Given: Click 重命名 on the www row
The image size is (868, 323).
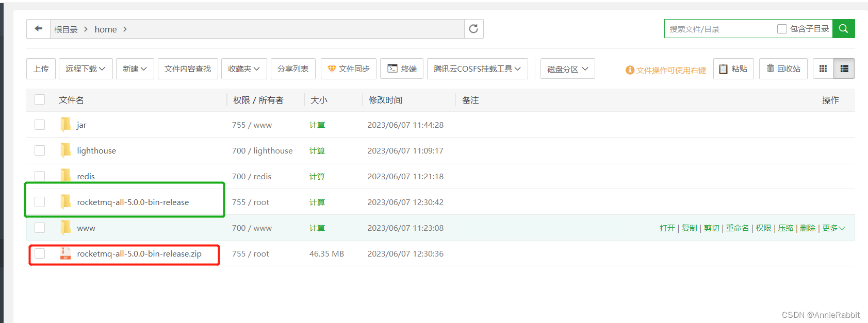Looking at the screenshot, I should click(737, 228).
